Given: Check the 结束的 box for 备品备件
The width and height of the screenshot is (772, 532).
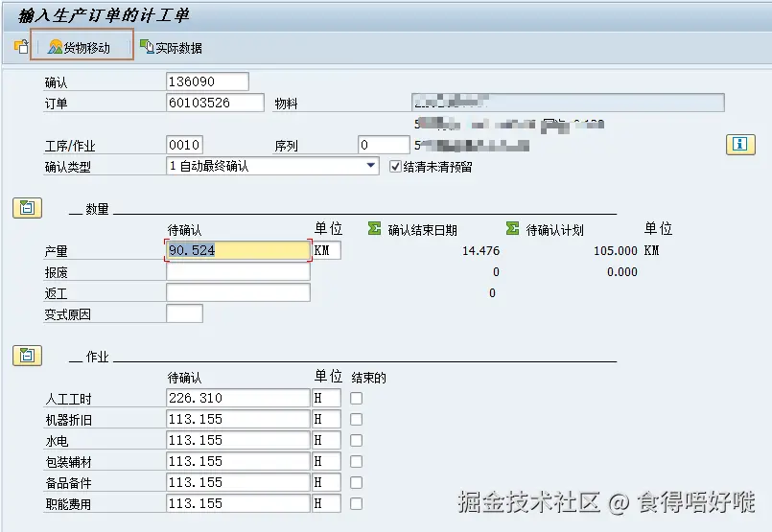Looking at the screenshot, I should click(356, 482).
